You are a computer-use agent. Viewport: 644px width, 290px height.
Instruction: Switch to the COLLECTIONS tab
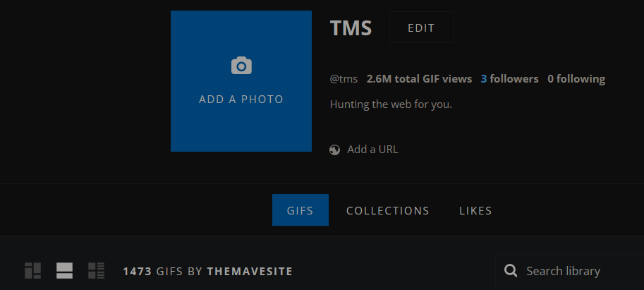pyautogui.click(x=387, y=210)
